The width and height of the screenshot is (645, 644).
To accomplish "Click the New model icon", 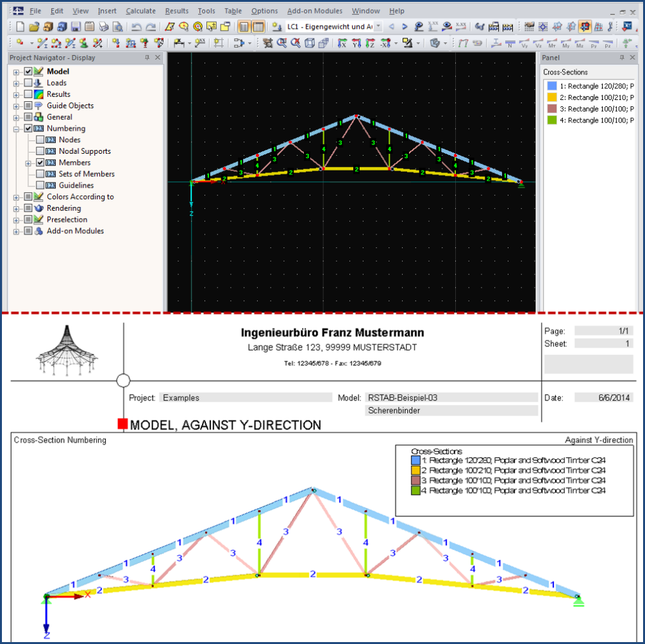I will (x=20, y=27).
